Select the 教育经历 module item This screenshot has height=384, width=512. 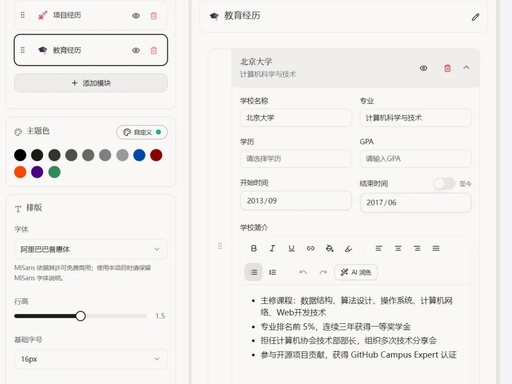90,50
